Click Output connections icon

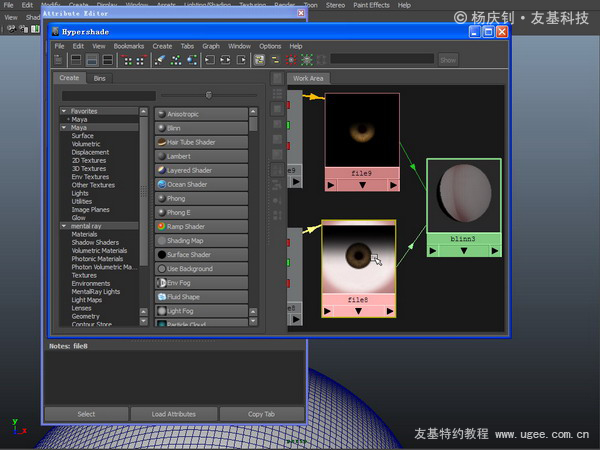241,60
